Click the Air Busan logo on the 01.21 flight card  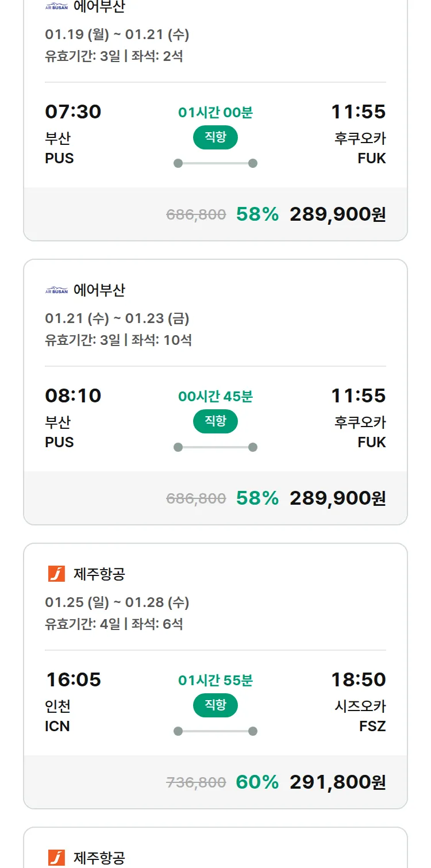(x=56, y=291)
